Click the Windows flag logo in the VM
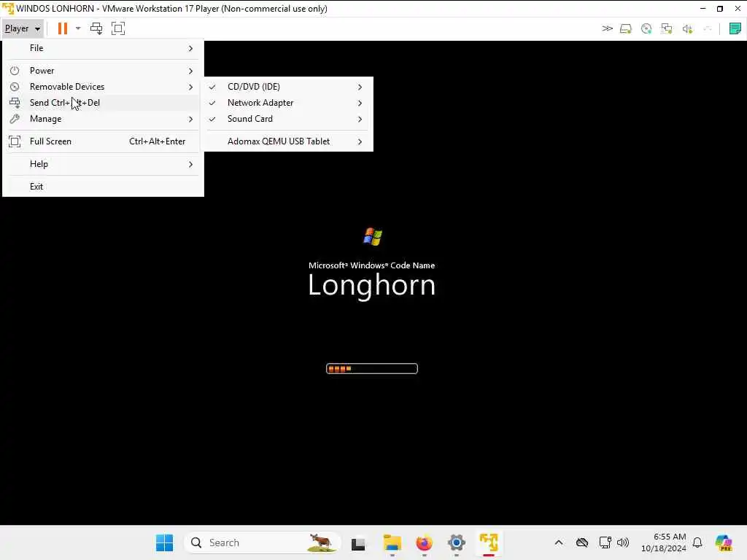Image resolution: width=747 pixels, height=560 pixels. [373, 236]
